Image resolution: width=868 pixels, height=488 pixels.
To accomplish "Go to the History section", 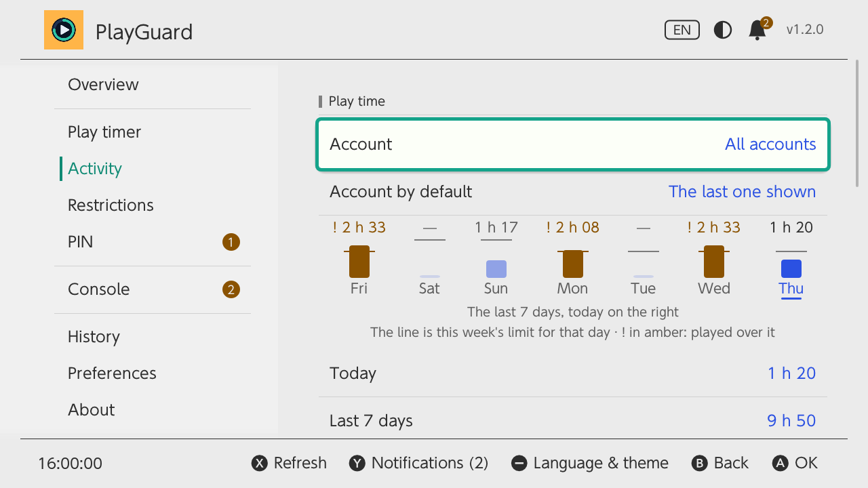I will pyautogui.click(x=153, y=337).
